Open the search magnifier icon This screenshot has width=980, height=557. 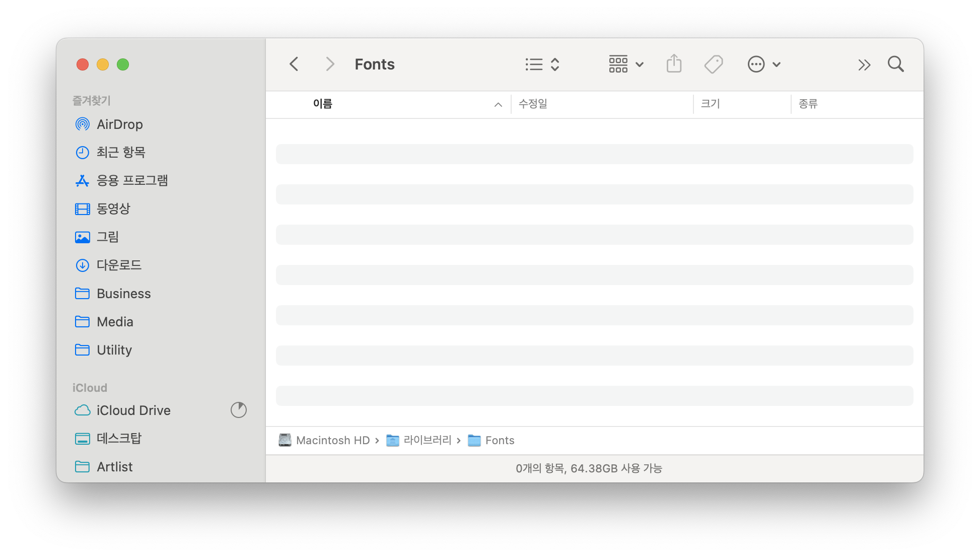[x=895, y=64]
